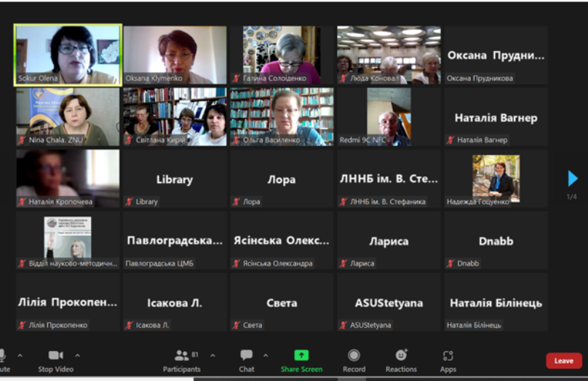This screenshot has width=588, height=381.
Task: Click the ASUStetyana participant tile
Action: (389, 302)
